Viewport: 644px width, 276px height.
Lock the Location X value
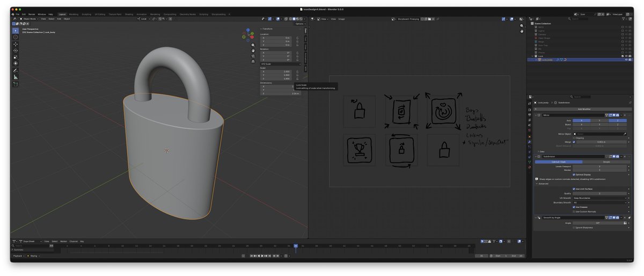(298, 38)
